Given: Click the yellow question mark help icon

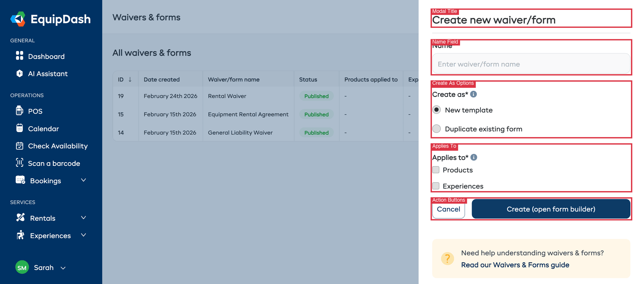Looking at the screenshot, I should coord(447,258).
